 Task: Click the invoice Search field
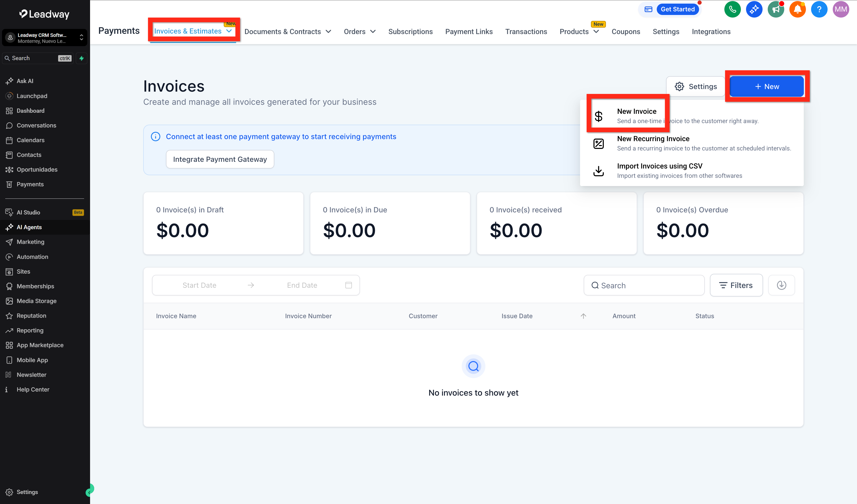644,285
